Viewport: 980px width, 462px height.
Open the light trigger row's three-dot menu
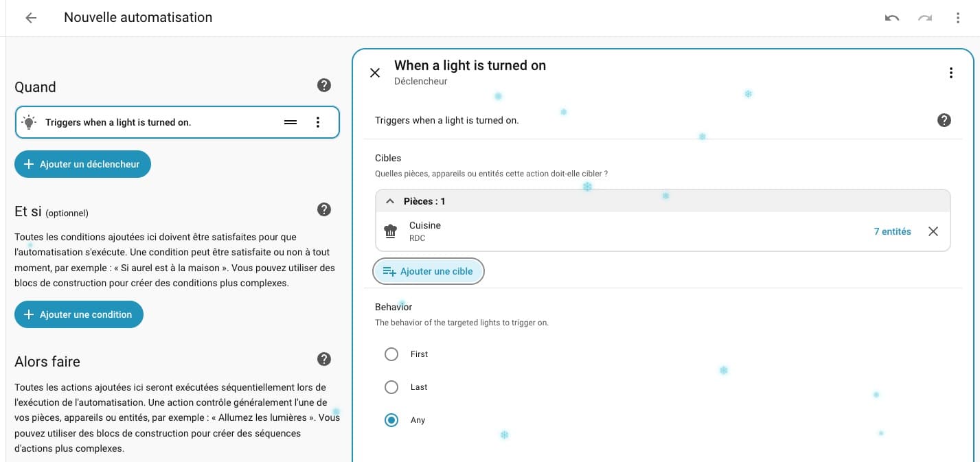(317, 122)
